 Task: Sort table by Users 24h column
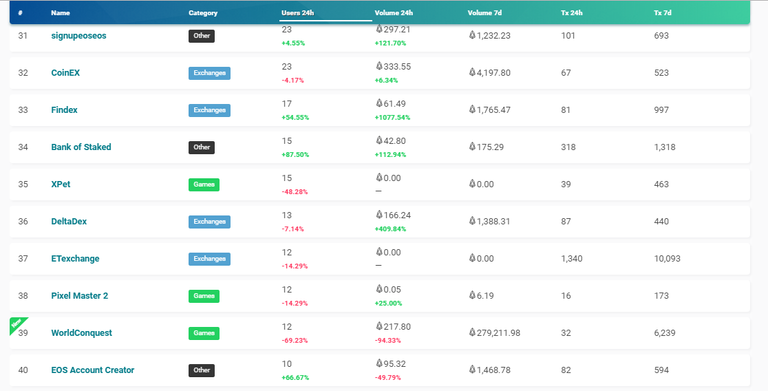(x=297, y=13)
